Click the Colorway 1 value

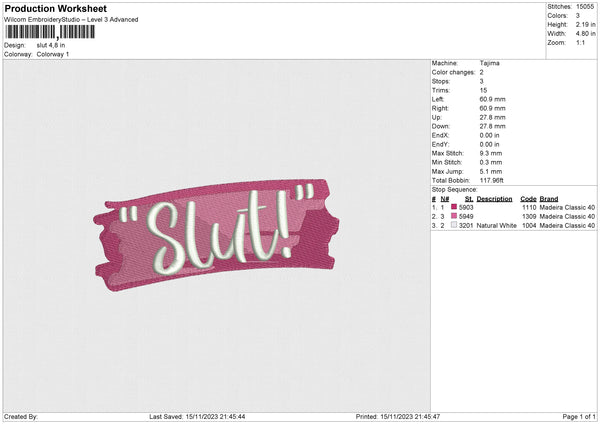(x=53, y=54)
